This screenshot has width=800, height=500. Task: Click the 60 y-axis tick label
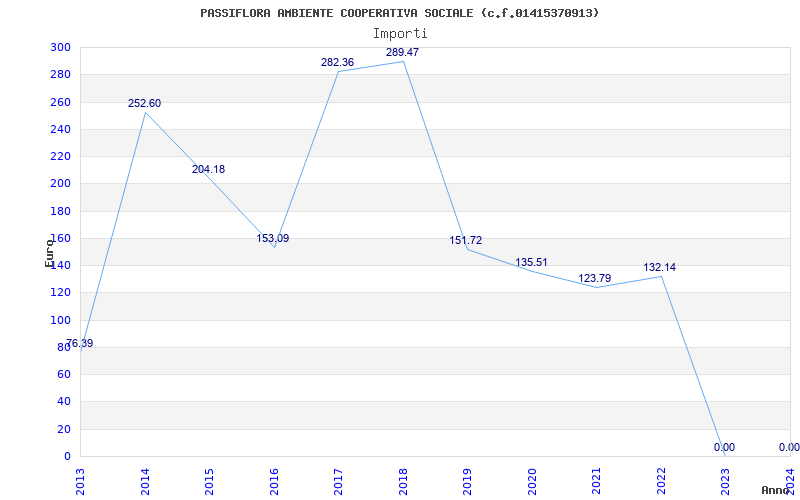64,374
